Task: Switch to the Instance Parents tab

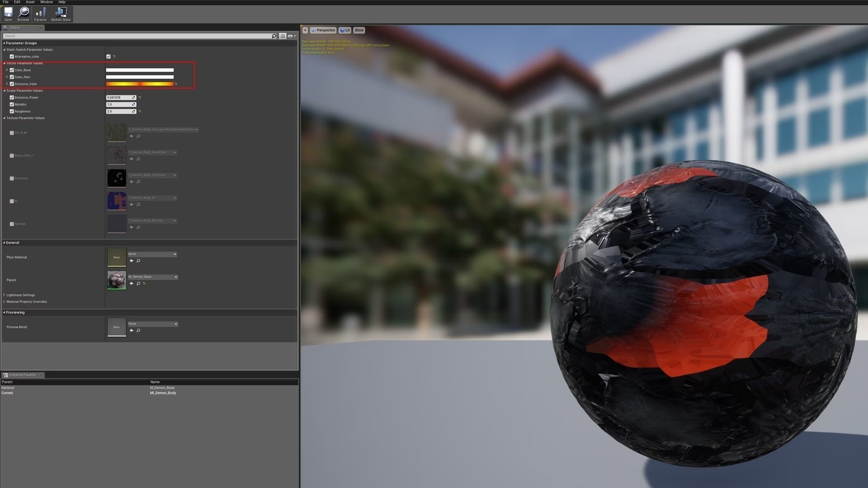Action: click(22, 375)
